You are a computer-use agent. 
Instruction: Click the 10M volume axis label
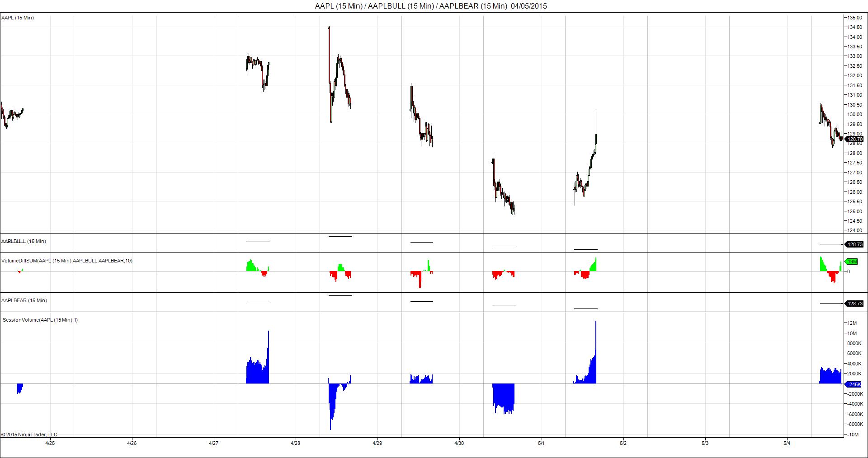[852, 333]
